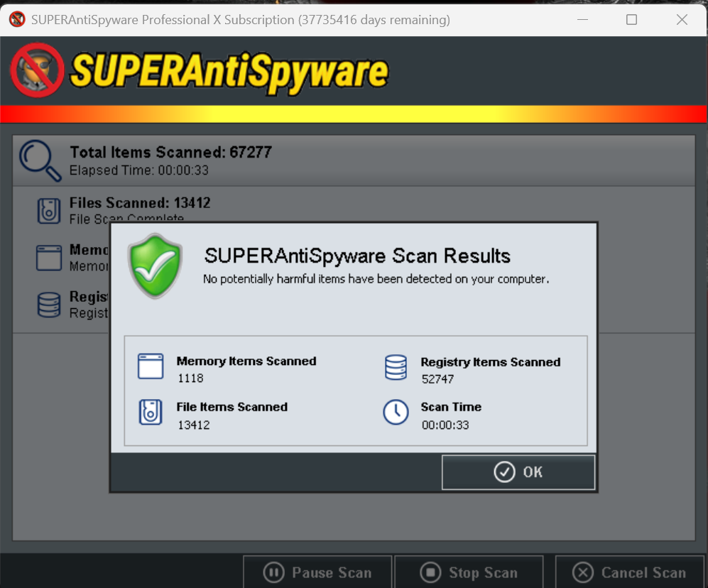Click the Memory Items Scanned icon in dialog

(151, 366)
